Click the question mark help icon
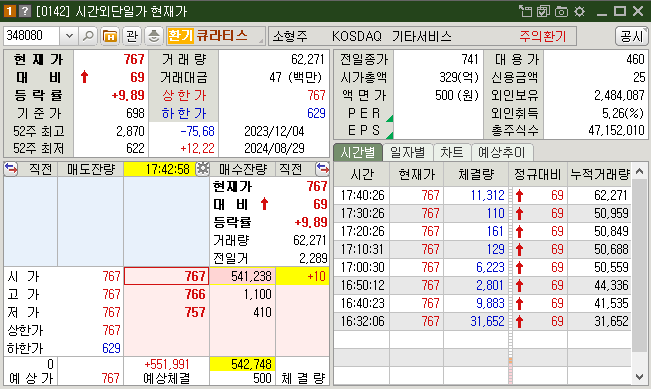 [25, 11]
